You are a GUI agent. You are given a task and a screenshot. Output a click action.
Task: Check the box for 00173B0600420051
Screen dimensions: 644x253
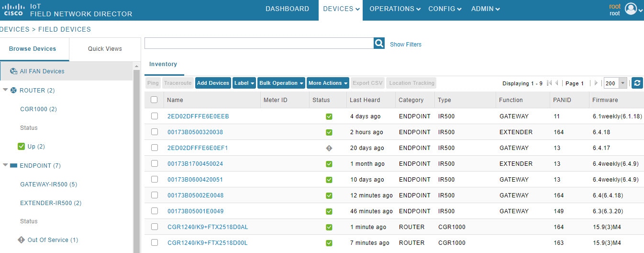click(x=154, y=179)
